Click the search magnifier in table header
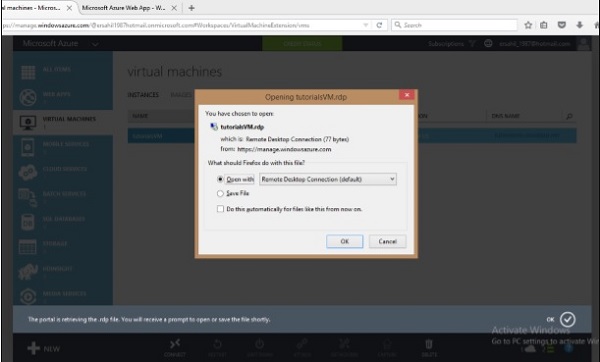 click(569, 116)
